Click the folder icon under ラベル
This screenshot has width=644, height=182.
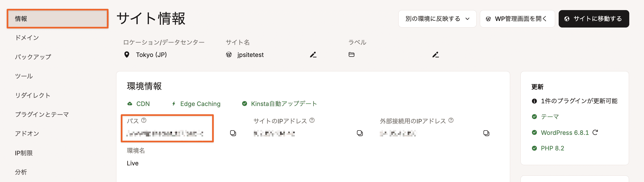pos(351,54)
